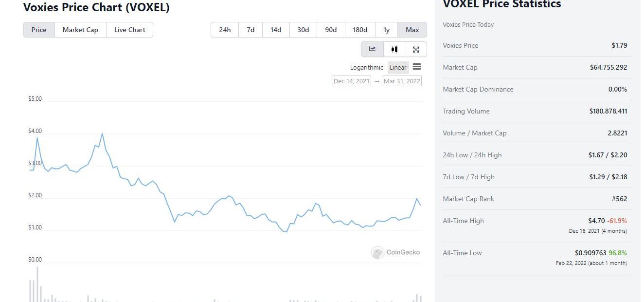This screenshot has height=302, width=644.
Task: Toggle Logarithmic scale
Action: coord(367,68)
